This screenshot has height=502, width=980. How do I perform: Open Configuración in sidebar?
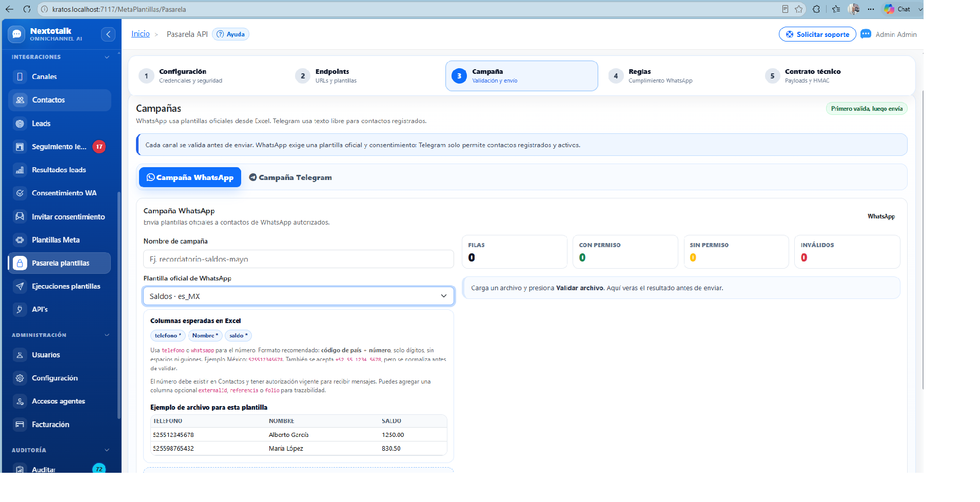point(60,378)
